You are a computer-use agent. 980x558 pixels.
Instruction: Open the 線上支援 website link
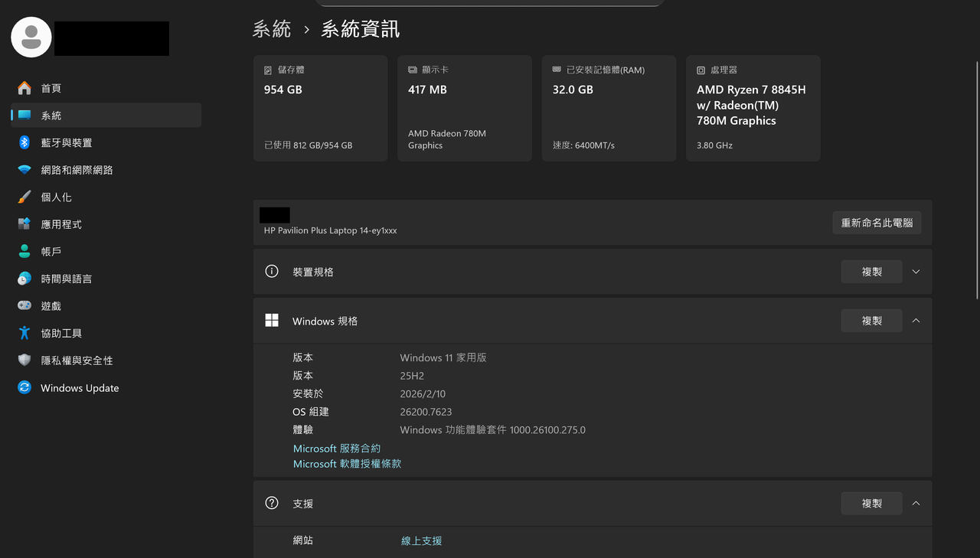pos(422,540)
